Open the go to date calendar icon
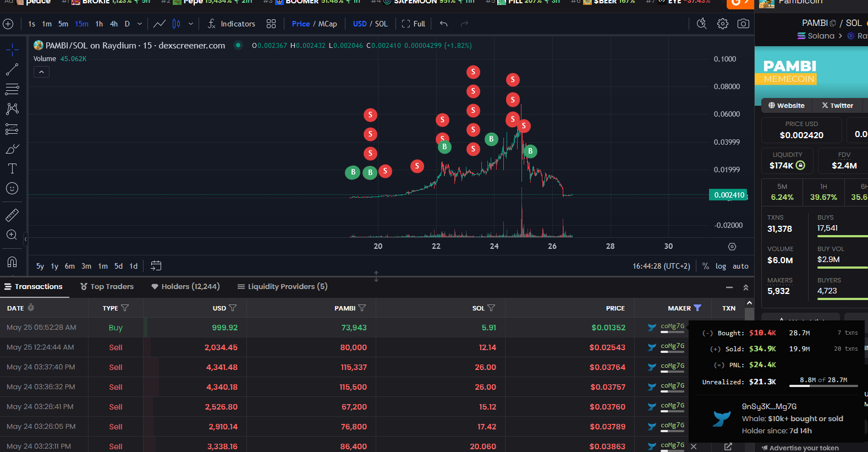Image resolution: width=868 pixels, height=452 pixels. pos(156,266)
